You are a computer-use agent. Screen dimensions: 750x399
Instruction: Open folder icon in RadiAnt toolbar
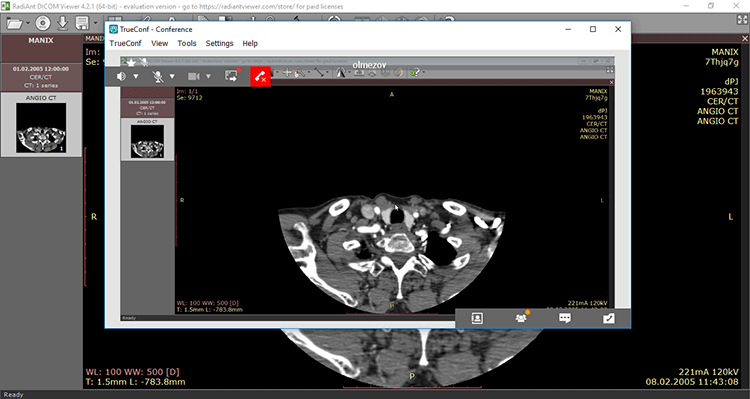point(14,23)
